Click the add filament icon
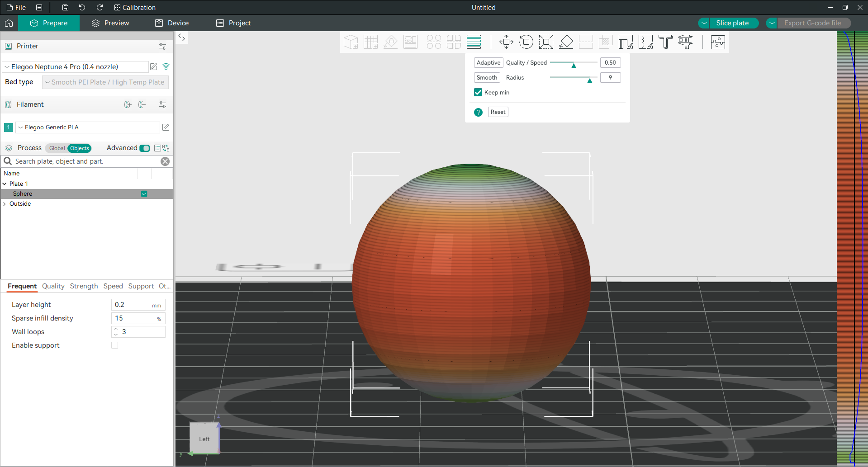This screenshot has height=467, width=868. point(128,104)
